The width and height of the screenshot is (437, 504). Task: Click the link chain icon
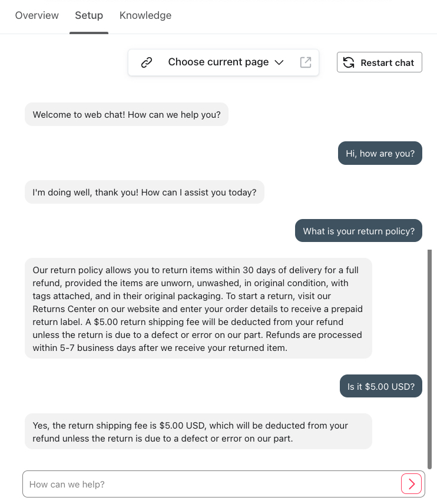(x=146, y=62)
